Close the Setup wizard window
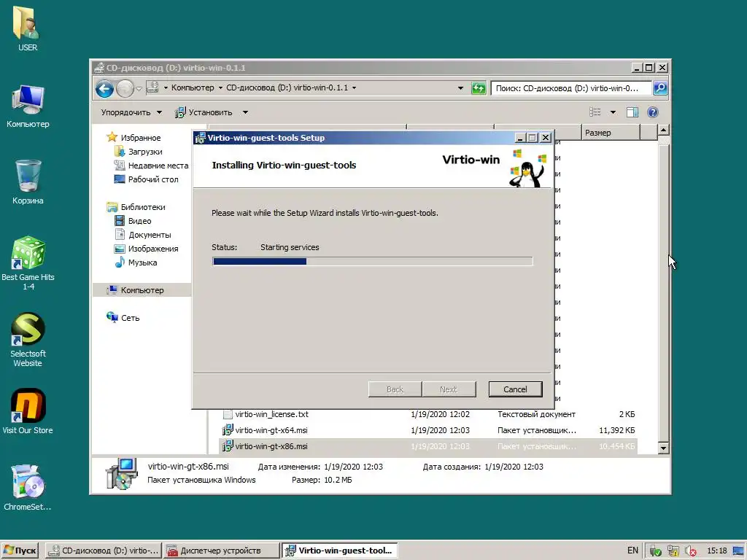This screenshot has height=560, width=747. tap(546, 138)
